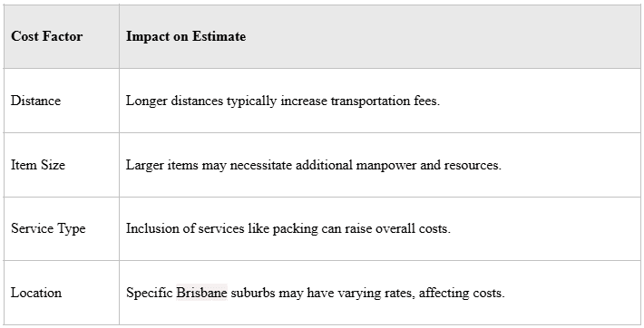Select the 'Location' cell
This screenshot has width=644, height=328.
coord(62,293)
